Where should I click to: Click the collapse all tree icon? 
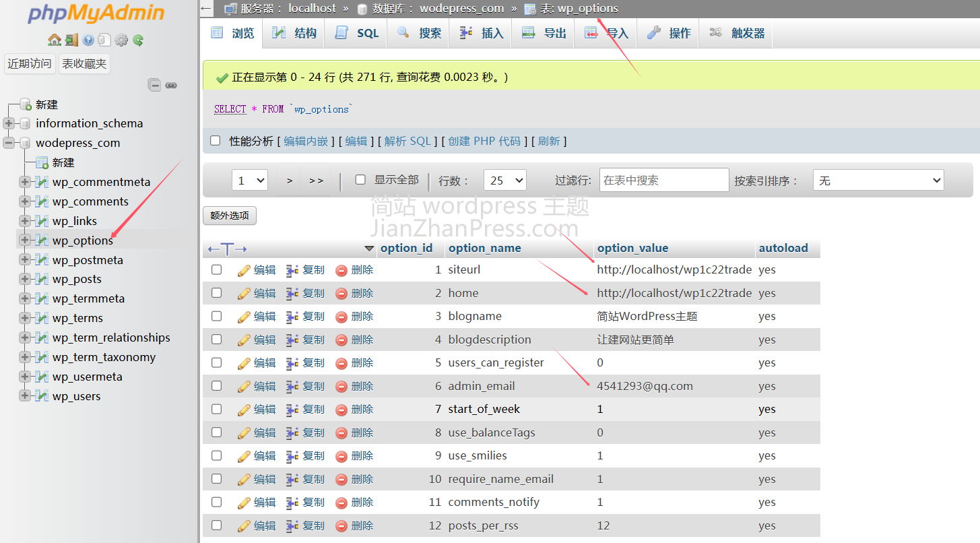[x=155, y=86]
